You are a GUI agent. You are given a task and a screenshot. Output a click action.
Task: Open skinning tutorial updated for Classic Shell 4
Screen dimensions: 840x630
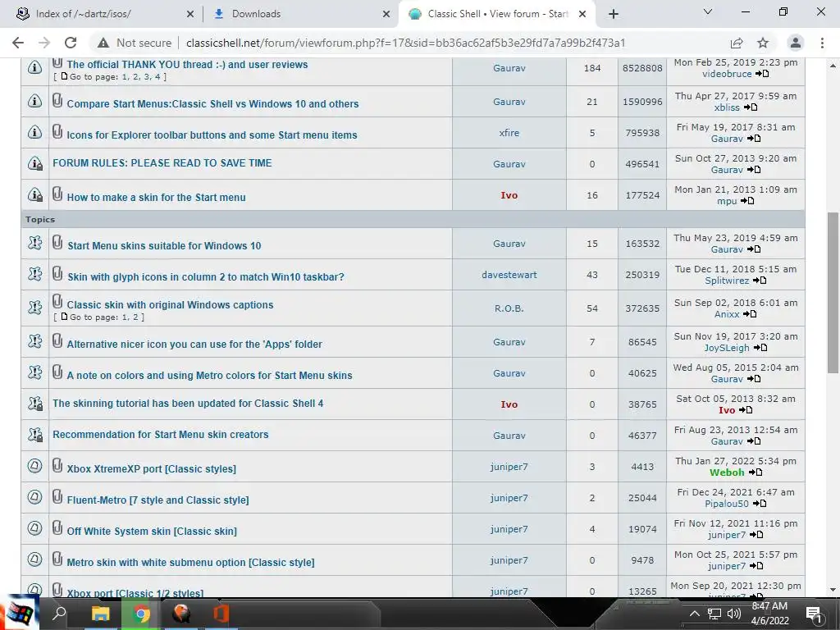(x=188, y=404)
